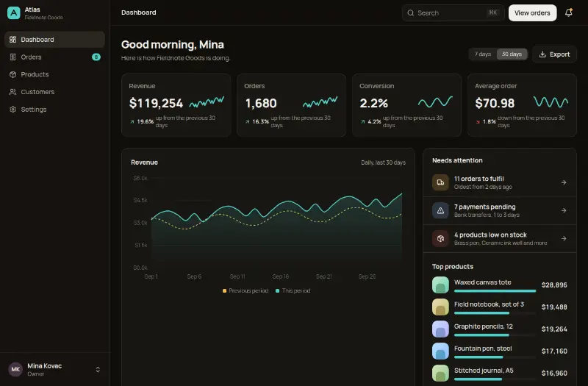Image resolution: width=588 pixels, height=386 pixels.
Task: Click the low stock package icon
Action: point(440,238)
